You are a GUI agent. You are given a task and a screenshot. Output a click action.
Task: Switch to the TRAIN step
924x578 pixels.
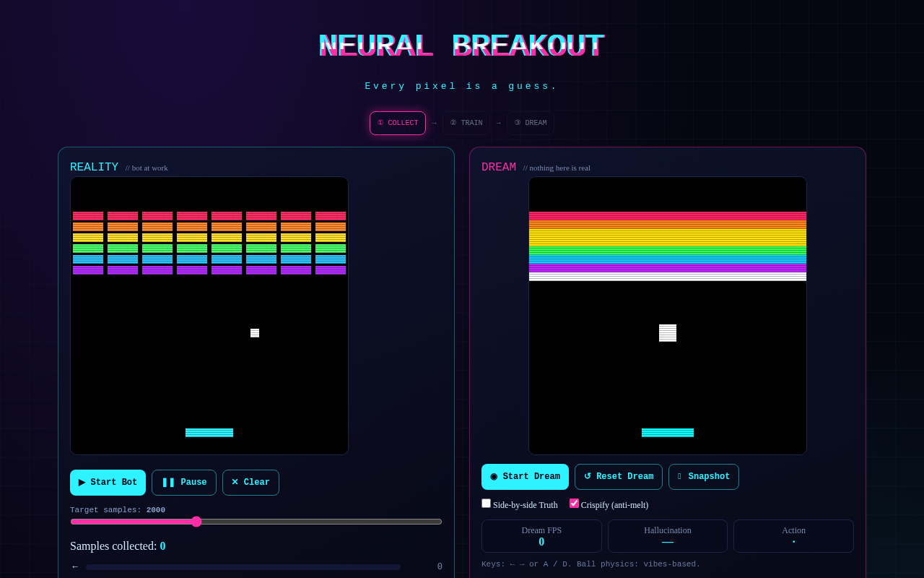click(466, 123)
